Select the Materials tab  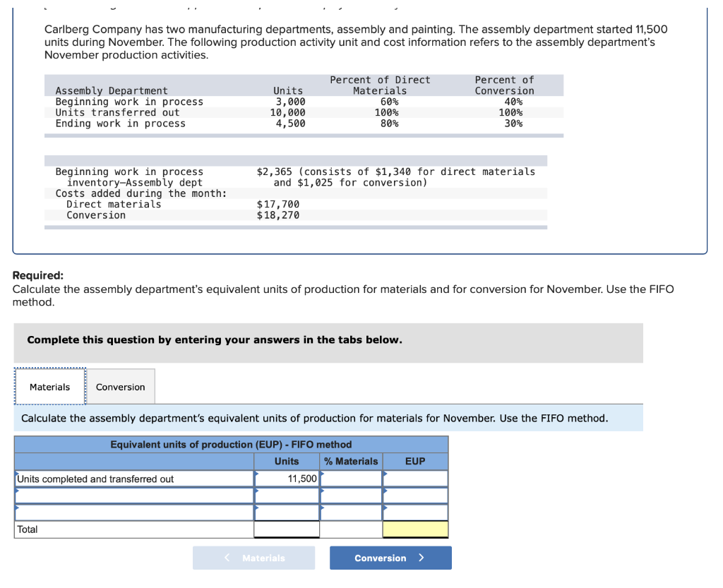click(x=49, y=386)
